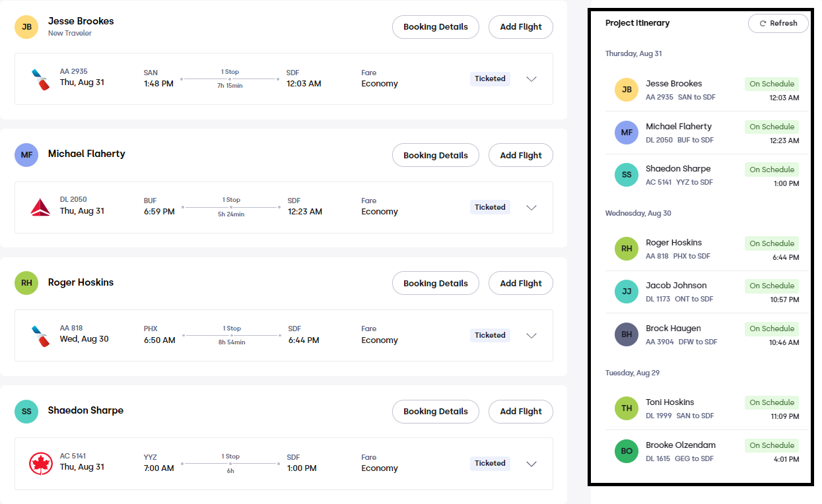Click the American Airlines logo on flight AA 2935
The height and width of the screenshot is (504, 822).
40,79
